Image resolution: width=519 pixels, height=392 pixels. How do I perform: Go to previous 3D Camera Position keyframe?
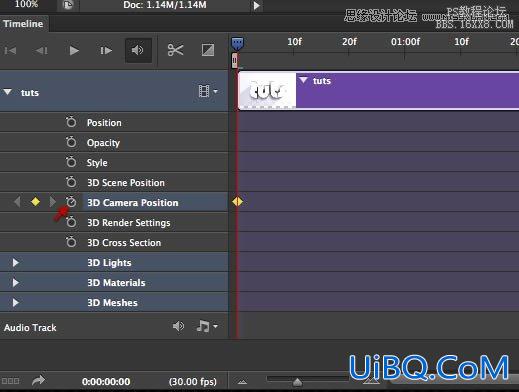(x=17, y=202)
